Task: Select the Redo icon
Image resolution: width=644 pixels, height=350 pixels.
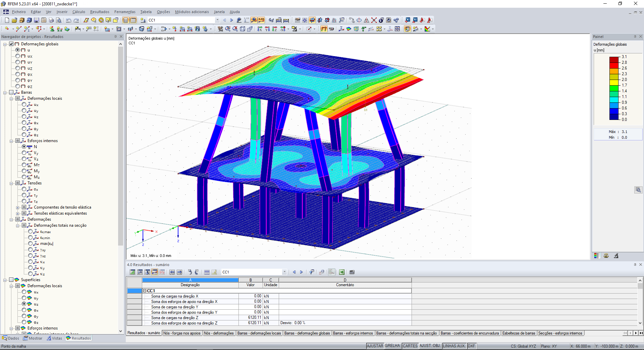Action: coord(76,20)
